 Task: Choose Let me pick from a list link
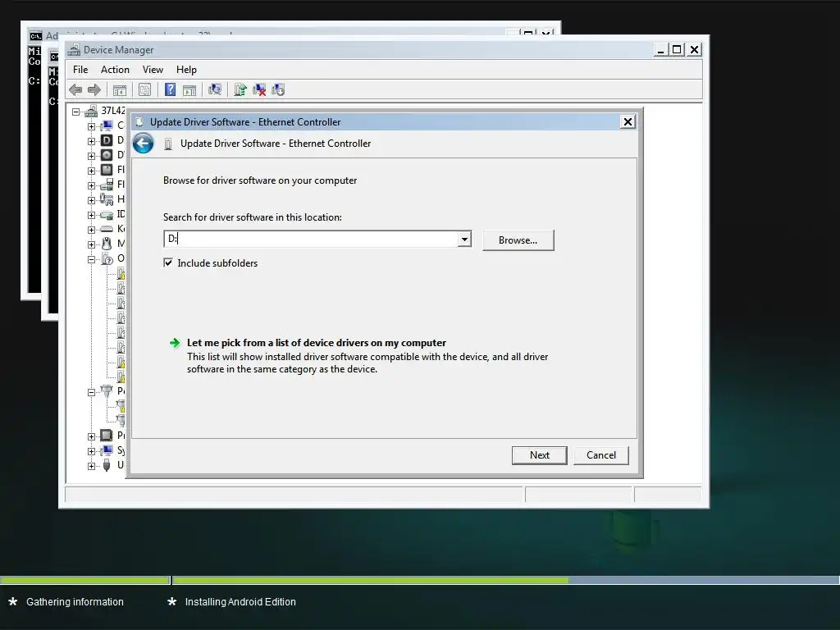pyautogui.click(x=317, y=343)
